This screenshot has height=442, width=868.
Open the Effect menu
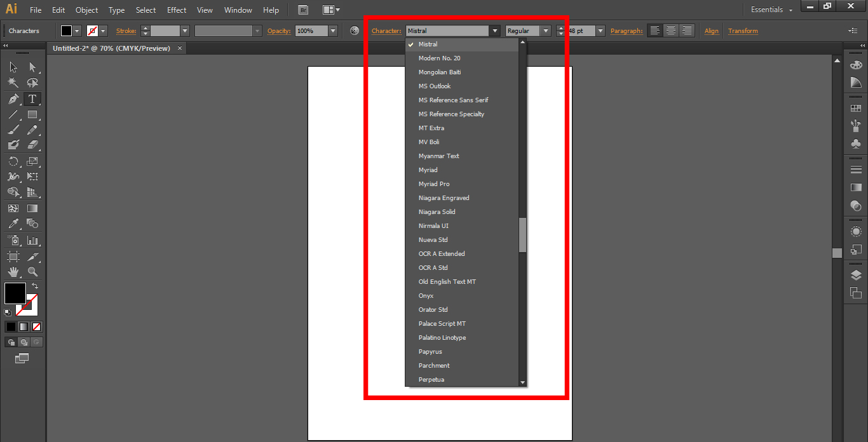(x=176, y=10)
